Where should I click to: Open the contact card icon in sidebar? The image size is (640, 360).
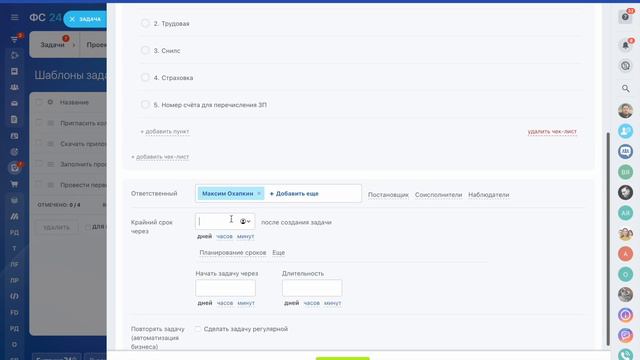(x=14, y=136)
